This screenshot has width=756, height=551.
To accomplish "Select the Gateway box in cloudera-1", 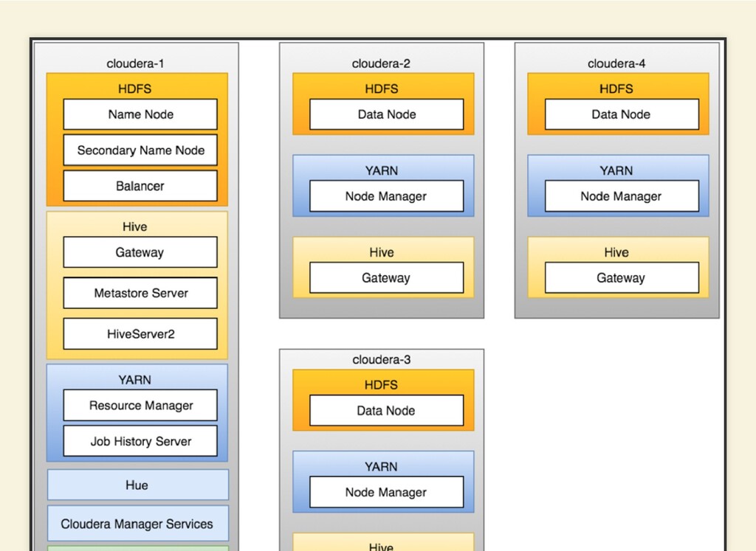I will (x=140, y=252).
